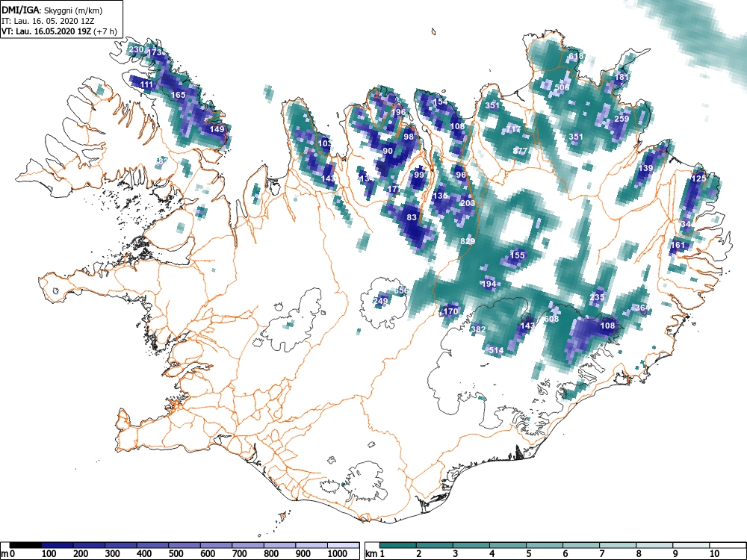
Task: Pick the lightest lavender swatch after 1000
Action: 343,545
